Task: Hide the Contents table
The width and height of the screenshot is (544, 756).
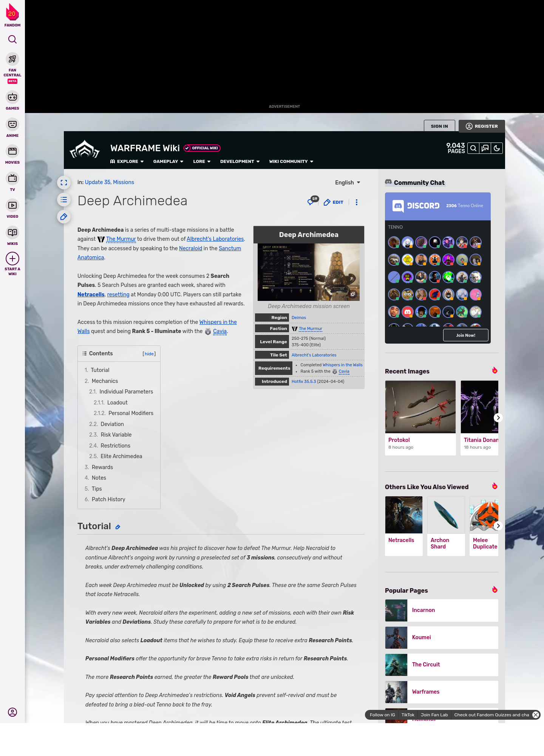Action: tap(149, 354)
